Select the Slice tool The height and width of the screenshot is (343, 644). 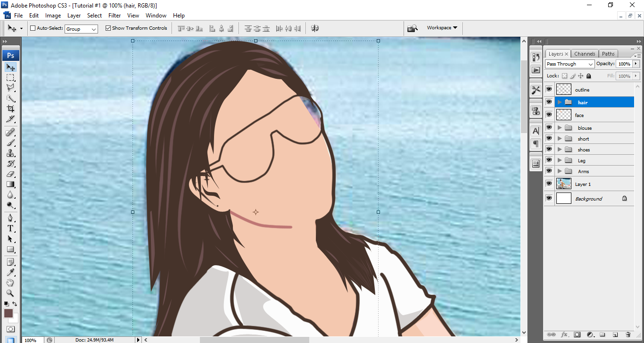tap(10, 119)
